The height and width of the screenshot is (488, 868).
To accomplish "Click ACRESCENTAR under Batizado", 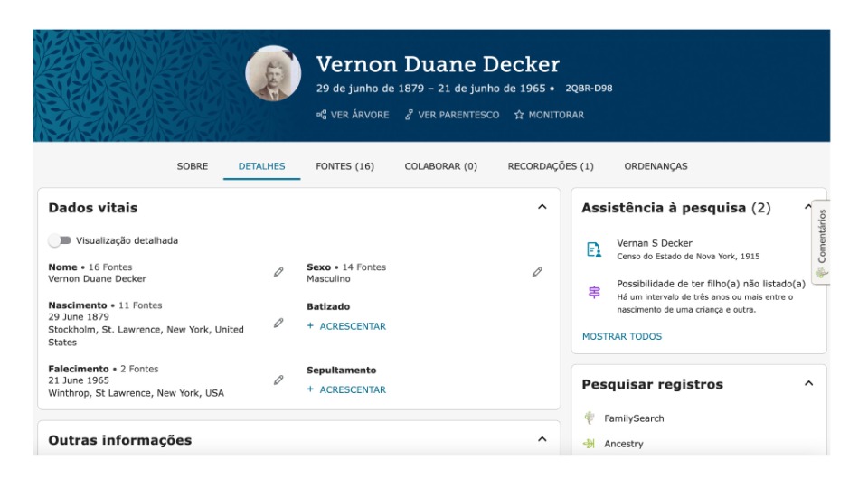I will pyautogui.click(x=346, y=326).
